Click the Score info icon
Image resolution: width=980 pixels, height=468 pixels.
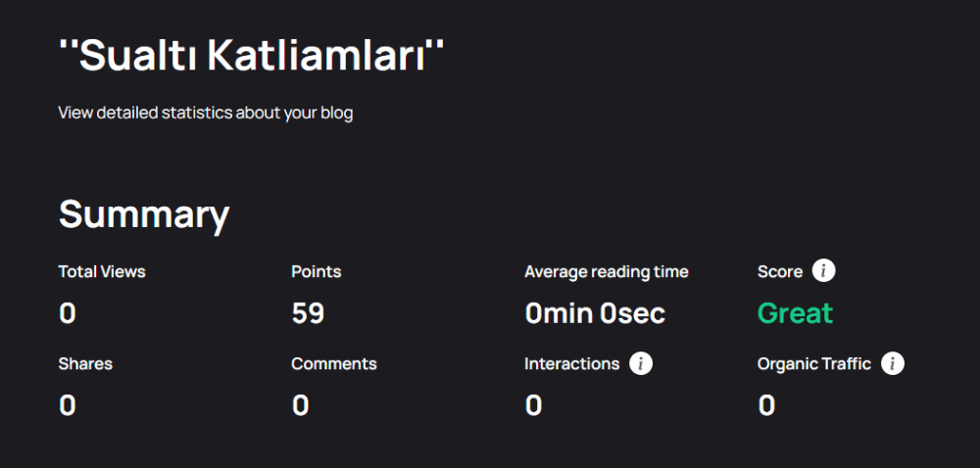point(824,271)
